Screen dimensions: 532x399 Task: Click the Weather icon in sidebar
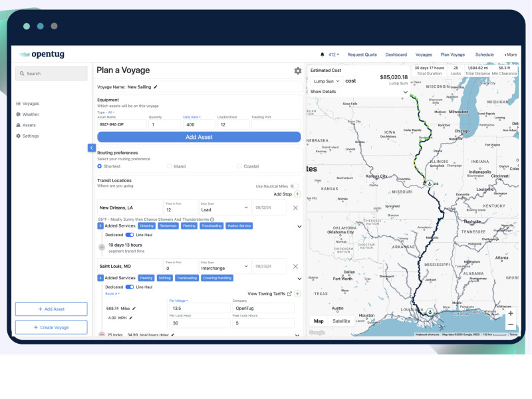point(19,114)
